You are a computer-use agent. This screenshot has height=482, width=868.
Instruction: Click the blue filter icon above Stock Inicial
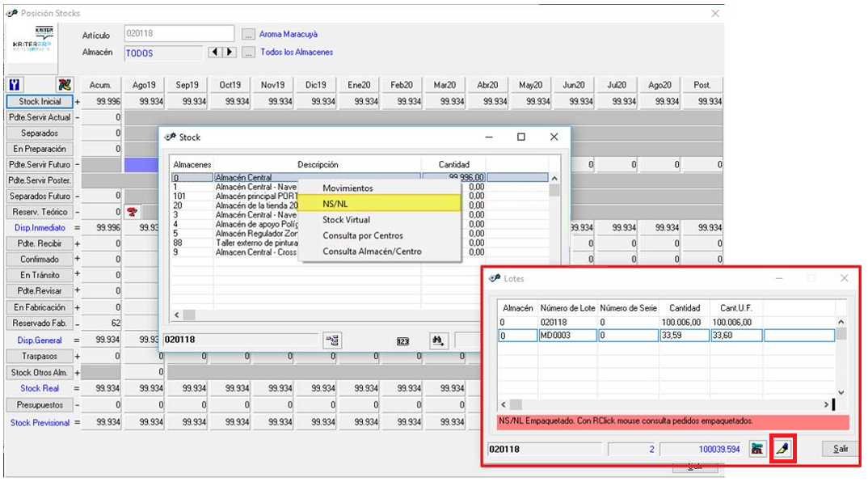(15, 85)
